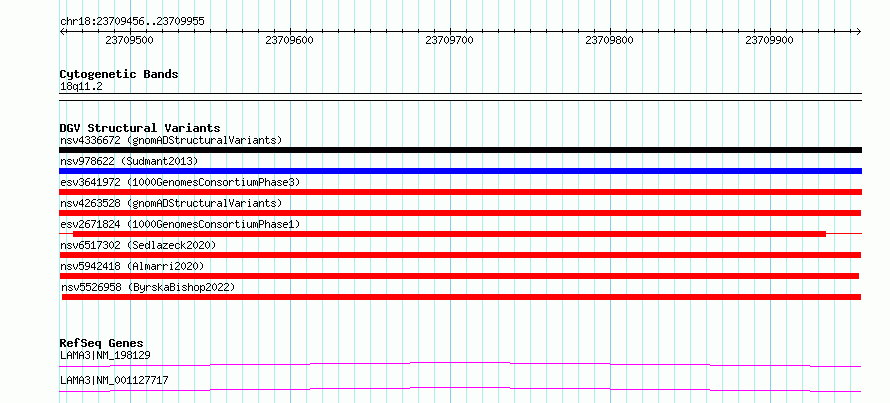
Task: Select the black nsv4336672 variant bar
Action: [x=460, y=150]
